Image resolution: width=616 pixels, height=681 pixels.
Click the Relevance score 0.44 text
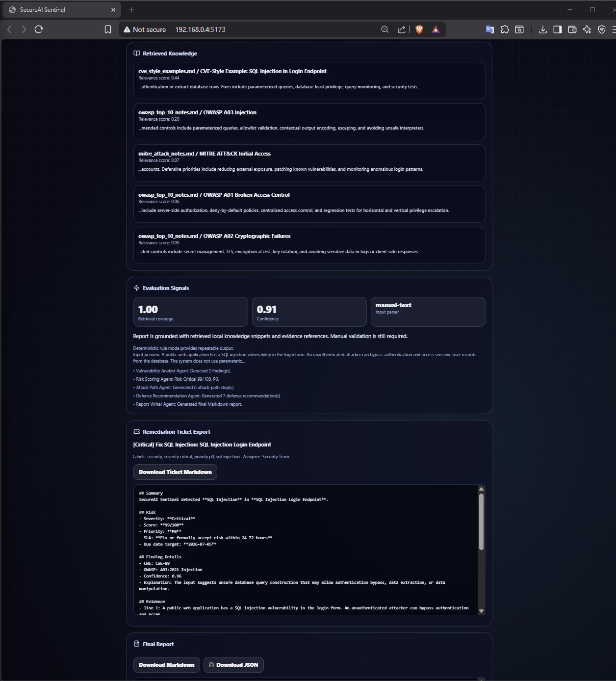[159, 78]
